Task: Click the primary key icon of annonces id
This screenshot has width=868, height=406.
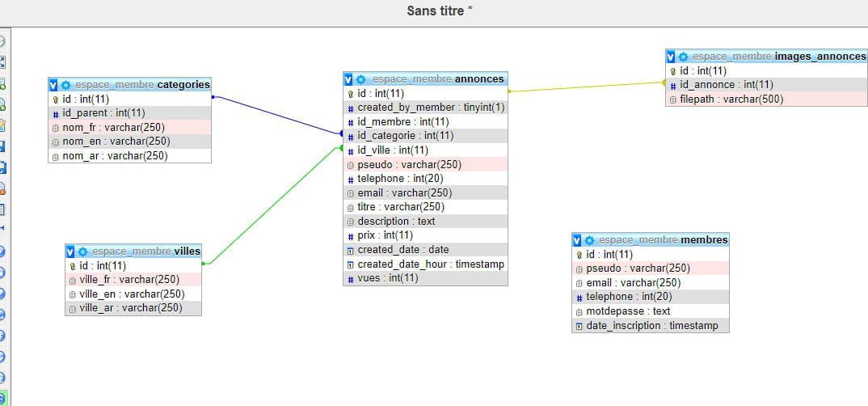Action: [351, 94]
